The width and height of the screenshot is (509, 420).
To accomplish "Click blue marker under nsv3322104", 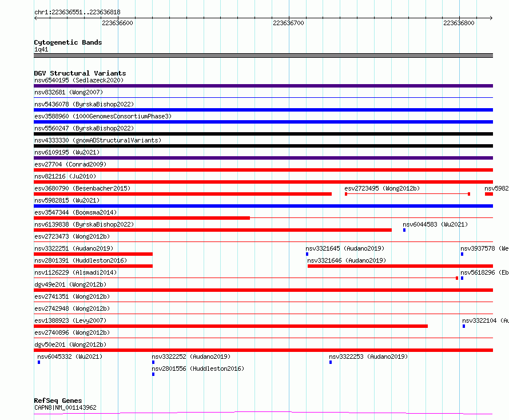I will (464, 326).
